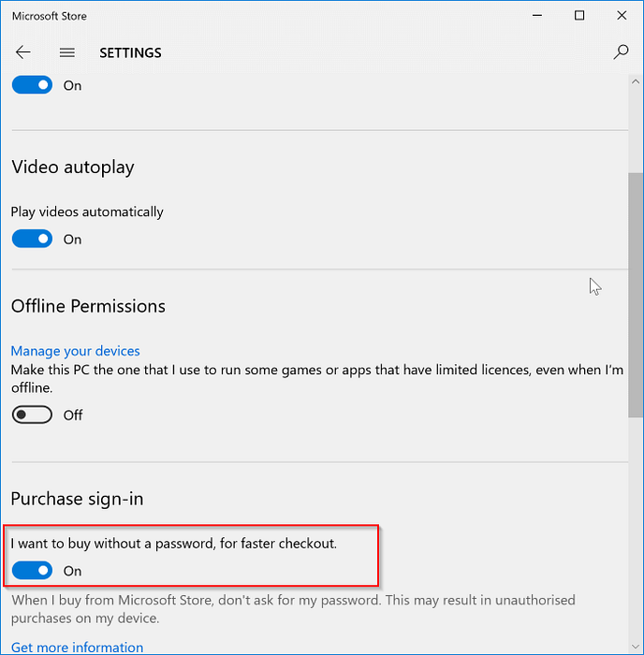Click the Offline Permissions heading
This screenshot has width=644, height=655.
(88, 307)
